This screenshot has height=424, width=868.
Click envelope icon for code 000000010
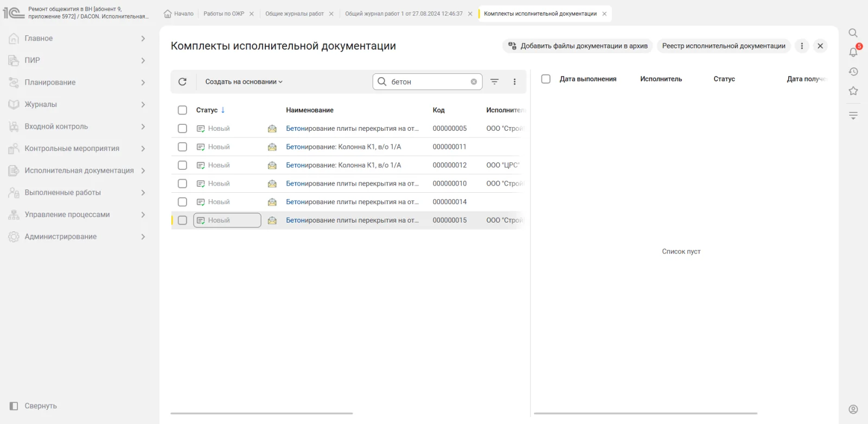[x=272, y=183]
